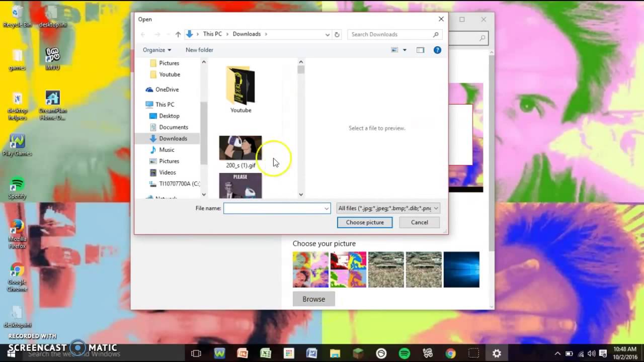Open Spotify from the taskbar

[x=405, y=353]
